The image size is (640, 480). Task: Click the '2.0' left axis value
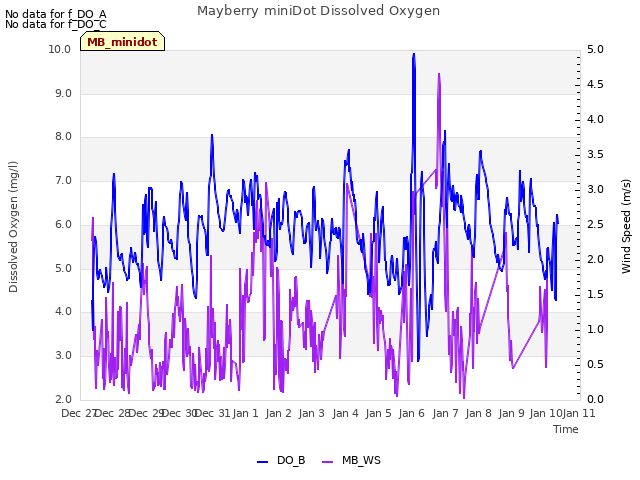pos(63,399)
